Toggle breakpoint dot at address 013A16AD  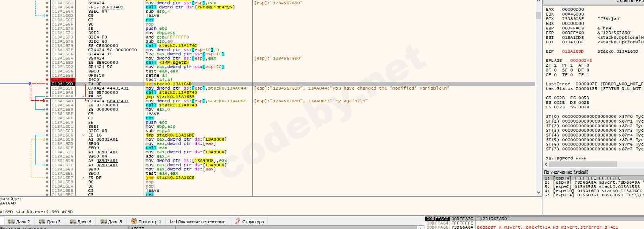pos(47,101)
